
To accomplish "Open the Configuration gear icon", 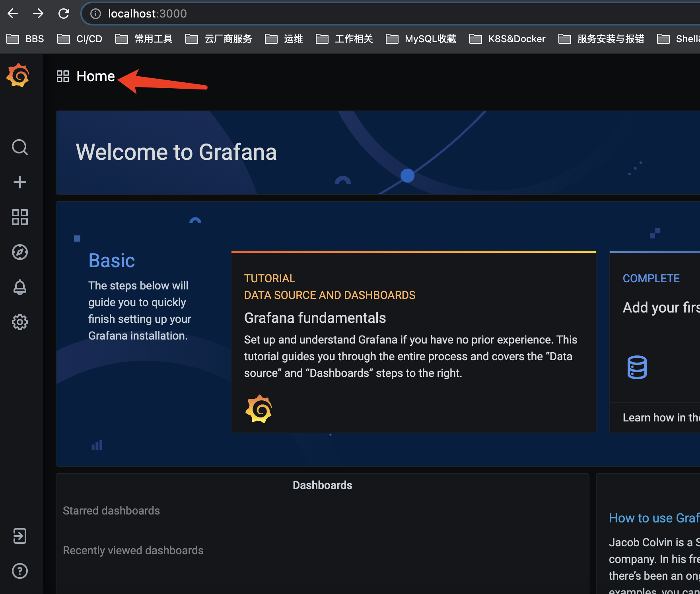I will (20, 322).
